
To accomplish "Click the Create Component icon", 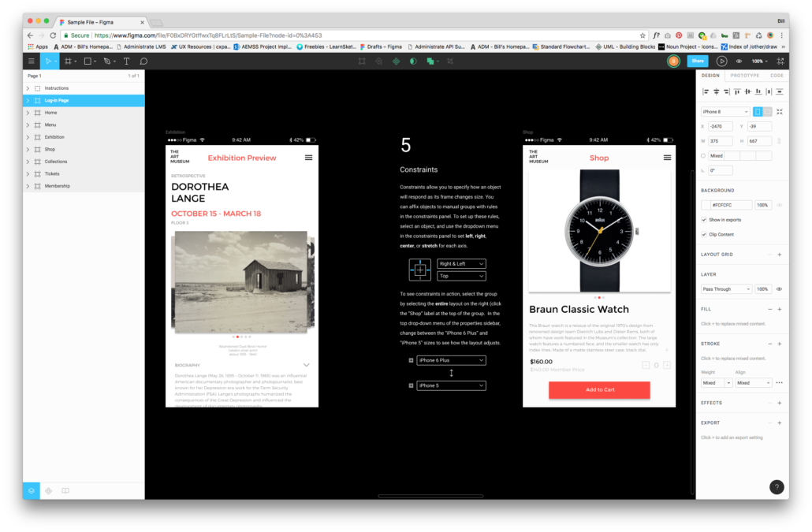I will (x=397, y=61).
